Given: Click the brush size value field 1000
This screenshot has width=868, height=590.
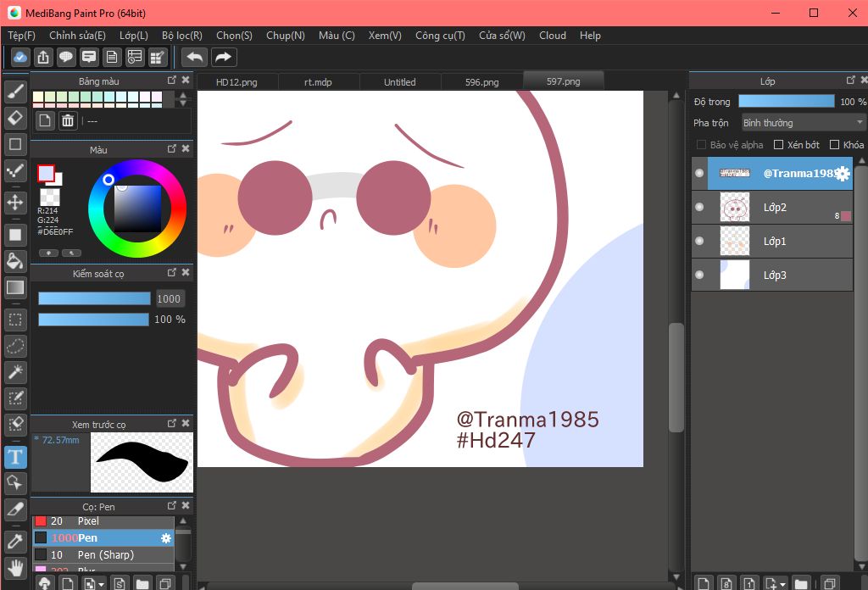Looking at the screenshot, I should 169,299.
